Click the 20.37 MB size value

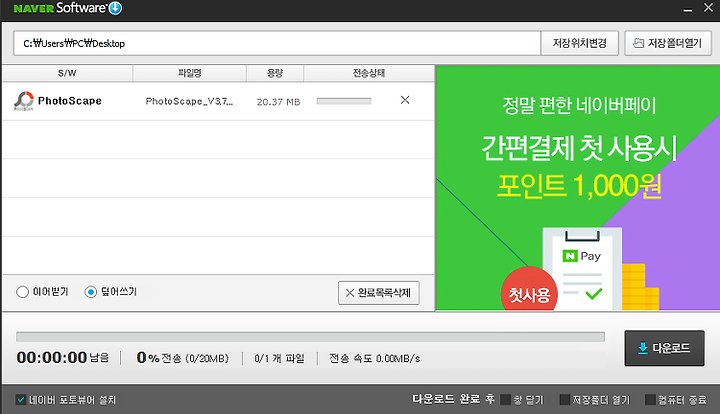(278, 102)
